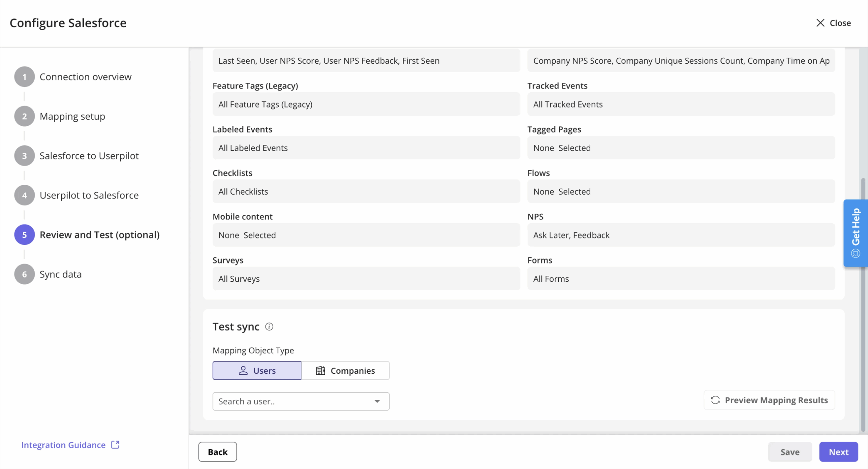Screen dimensions: 868x469
Task: Click the Mapping Object Type label
Action: point(253,350)
